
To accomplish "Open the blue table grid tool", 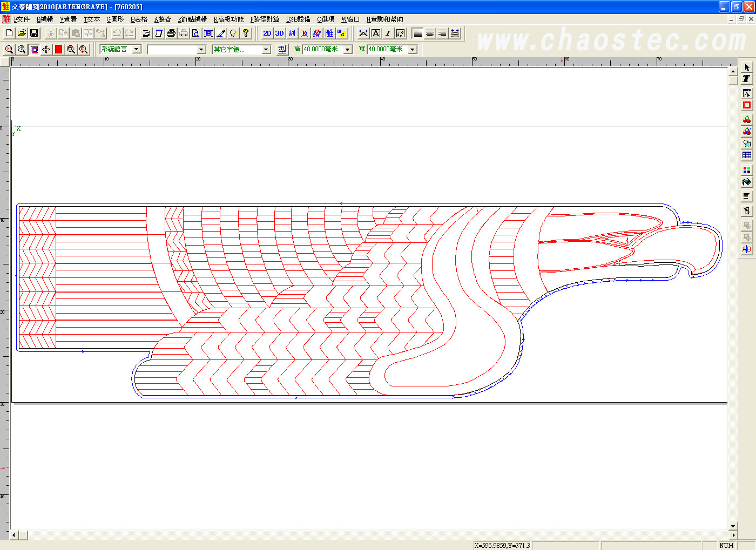I will click(x=747, y=155).
